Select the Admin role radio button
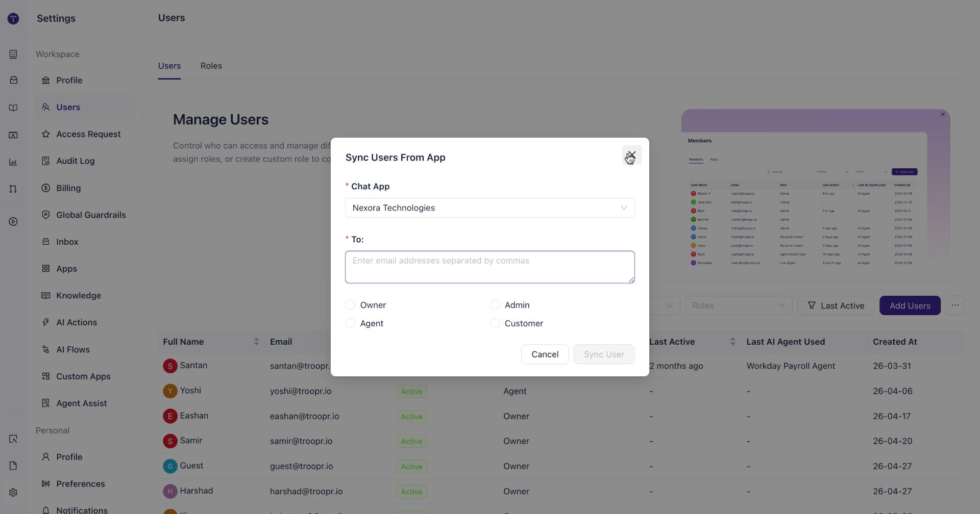The image size is (980, 514). coord(495,305)
